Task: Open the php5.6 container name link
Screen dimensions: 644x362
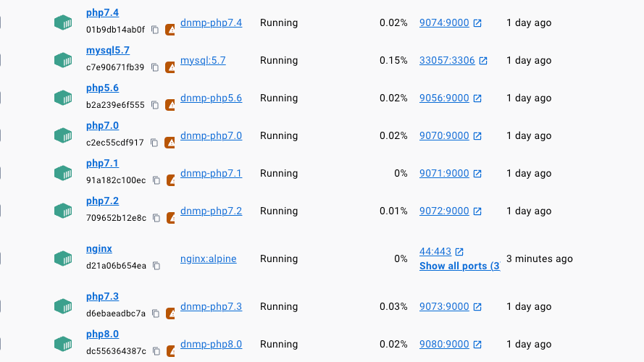Action: 102,88
